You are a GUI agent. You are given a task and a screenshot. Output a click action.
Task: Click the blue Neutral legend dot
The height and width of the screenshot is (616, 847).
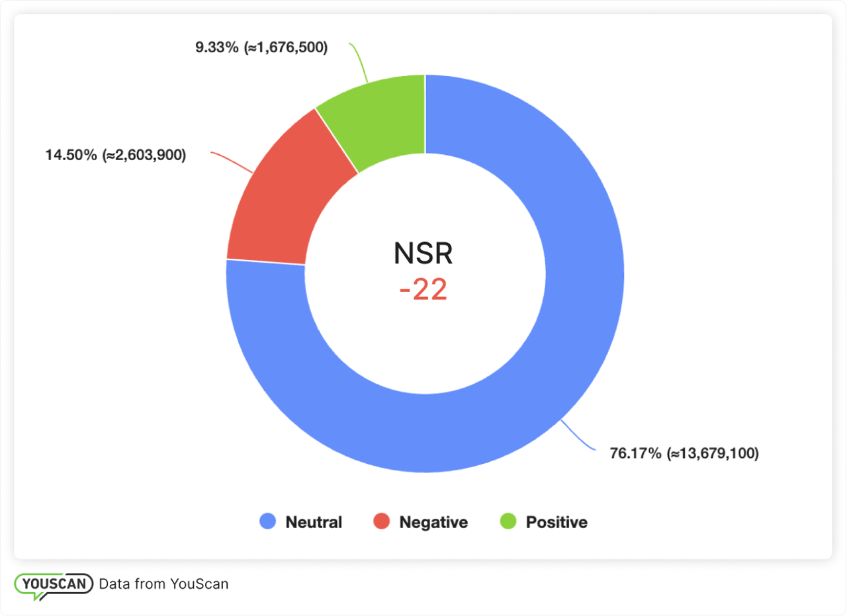coord(269,522)
